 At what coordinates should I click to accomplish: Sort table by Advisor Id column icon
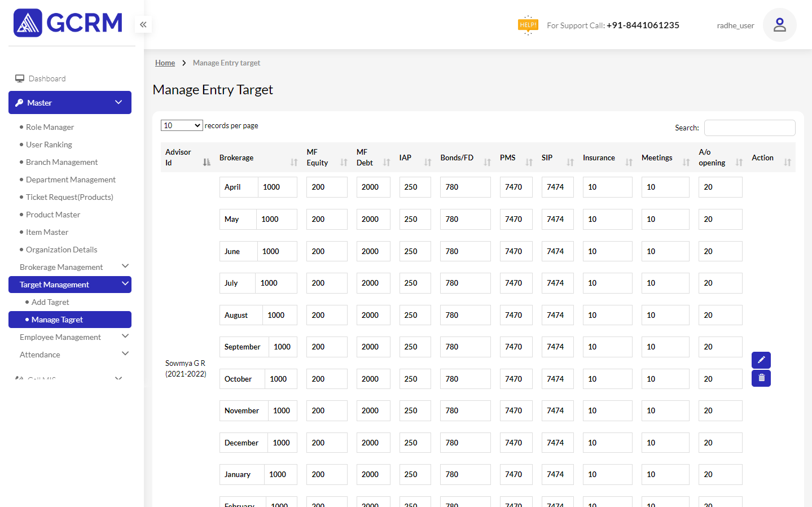[x=207, y=163]
